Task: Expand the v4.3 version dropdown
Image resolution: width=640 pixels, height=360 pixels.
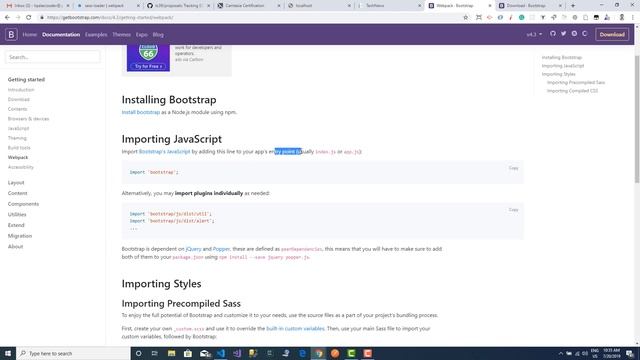Action: [x=534, y=35]
